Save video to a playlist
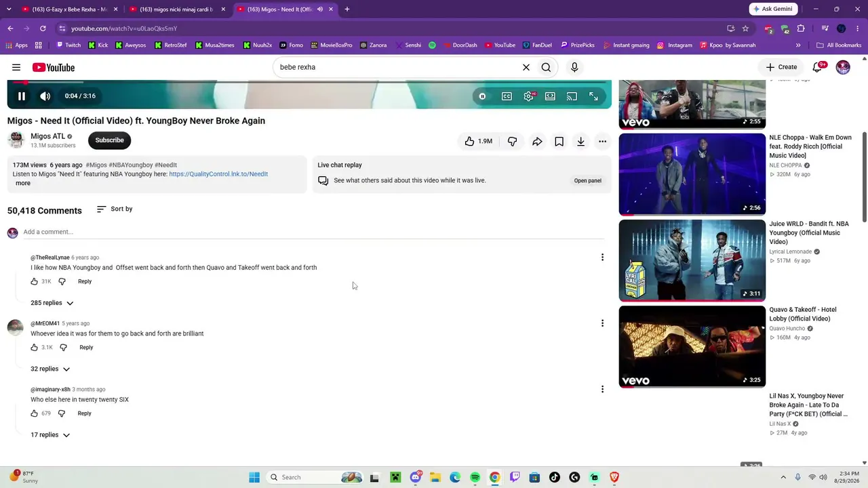Image resolution: width=868 pixels, height=488 pixels. tap(559, 141)
